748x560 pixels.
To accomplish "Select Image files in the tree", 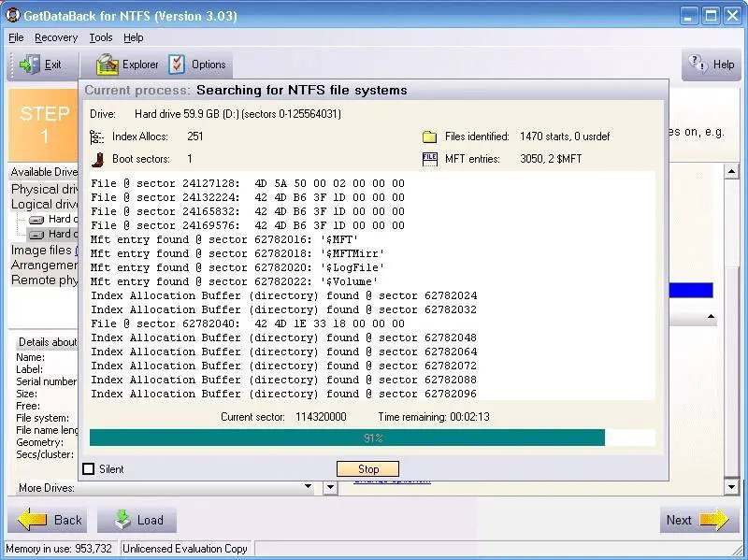I will 41,250.
